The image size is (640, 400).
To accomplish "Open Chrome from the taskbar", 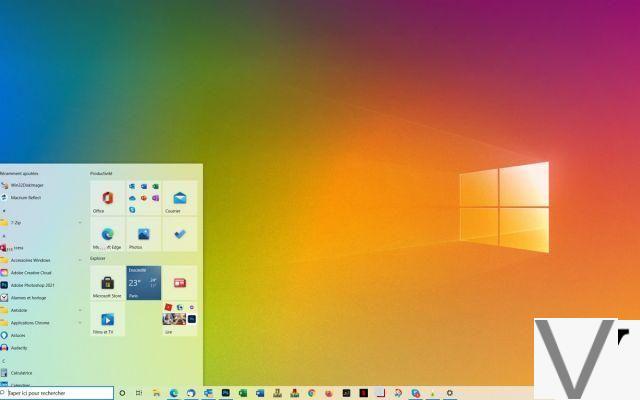I will click(311, 393).
